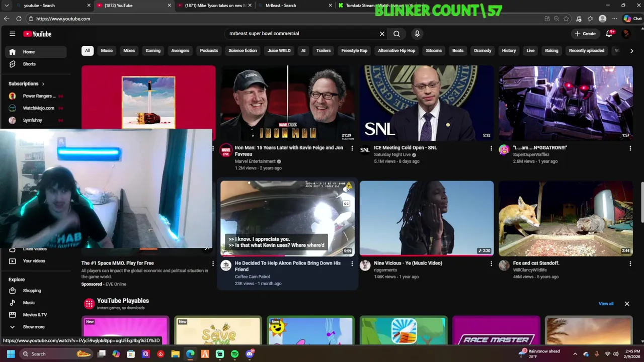This screenshot has width=644, height=362.
Task: Dismiss the YouTube Playables shelf
Action: point(627,304)
